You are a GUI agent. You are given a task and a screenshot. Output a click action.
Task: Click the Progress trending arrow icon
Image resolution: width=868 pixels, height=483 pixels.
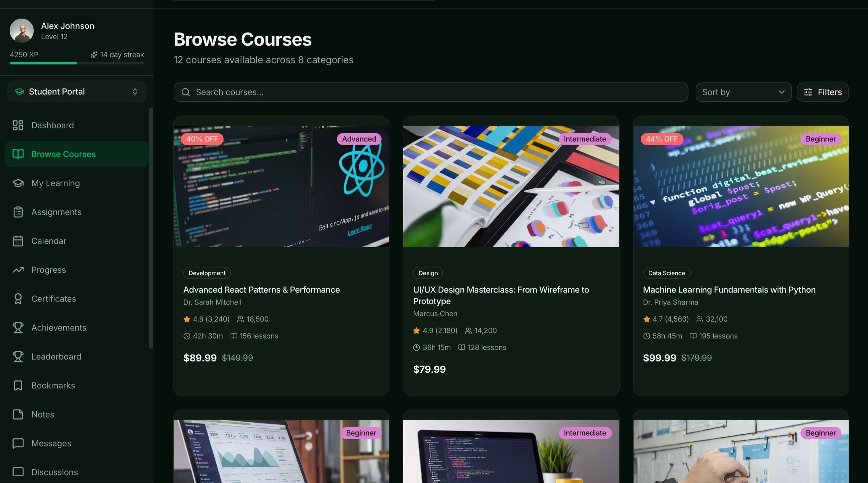tap(18, 270)
